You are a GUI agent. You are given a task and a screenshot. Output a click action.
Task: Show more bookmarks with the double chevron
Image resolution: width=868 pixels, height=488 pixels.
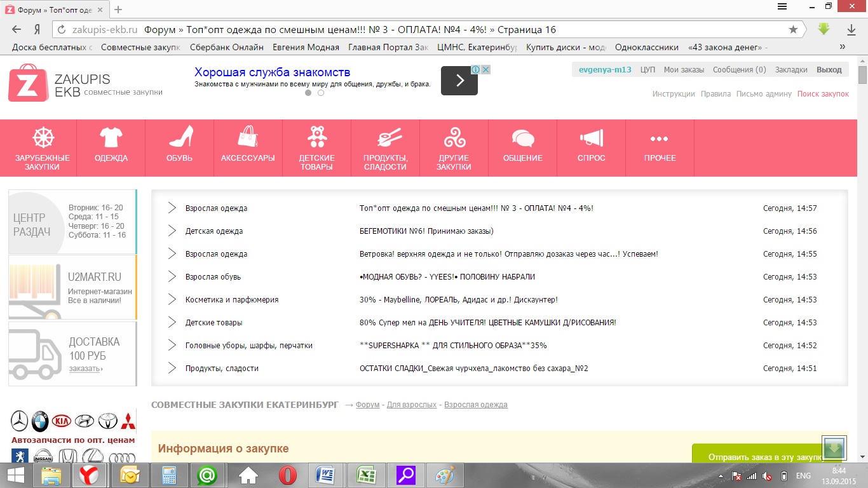(x=843, y=47)
